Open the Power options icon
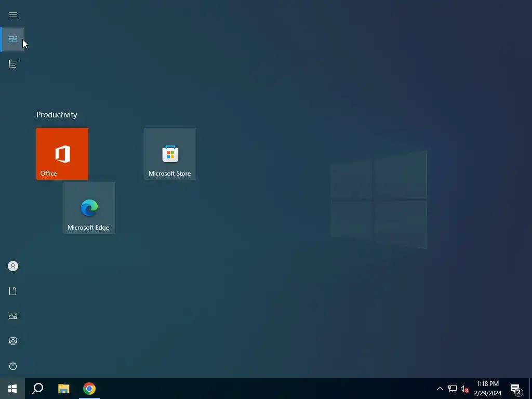The image size is (532, 399). point(12,366)
